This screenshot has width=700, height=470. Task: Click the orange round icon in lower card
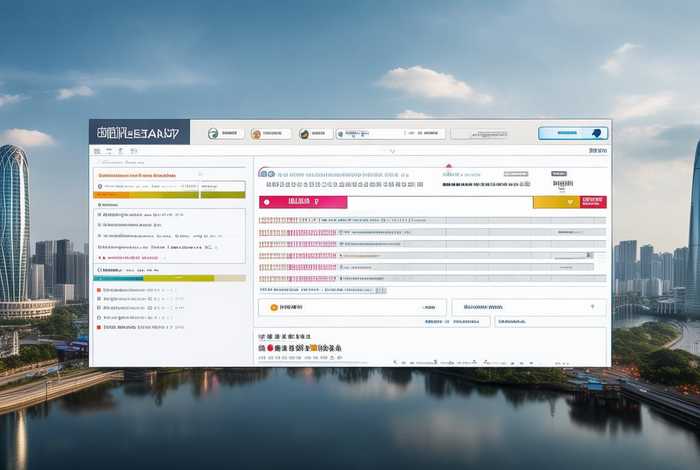pos(271,308)
